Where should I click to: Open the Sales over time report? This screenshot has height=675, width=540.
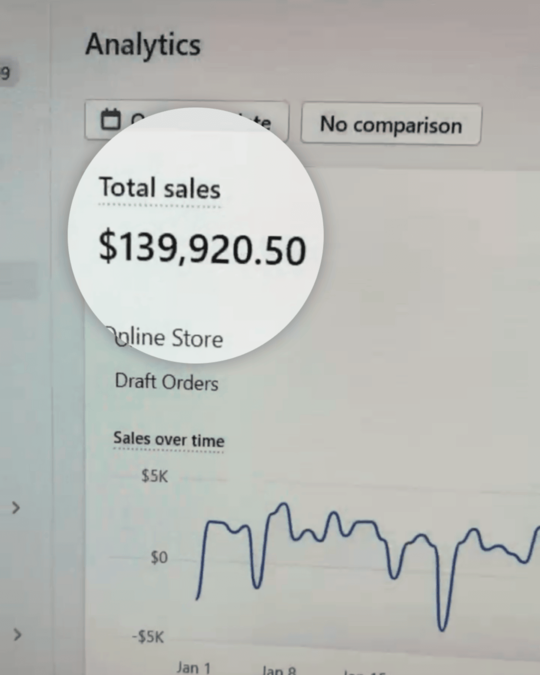169,439
